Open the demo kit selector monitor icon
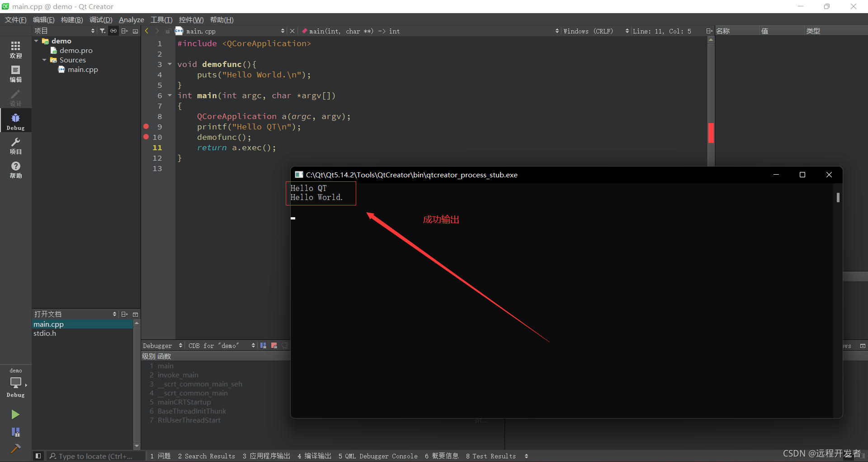868x462 pixels. 16,383
